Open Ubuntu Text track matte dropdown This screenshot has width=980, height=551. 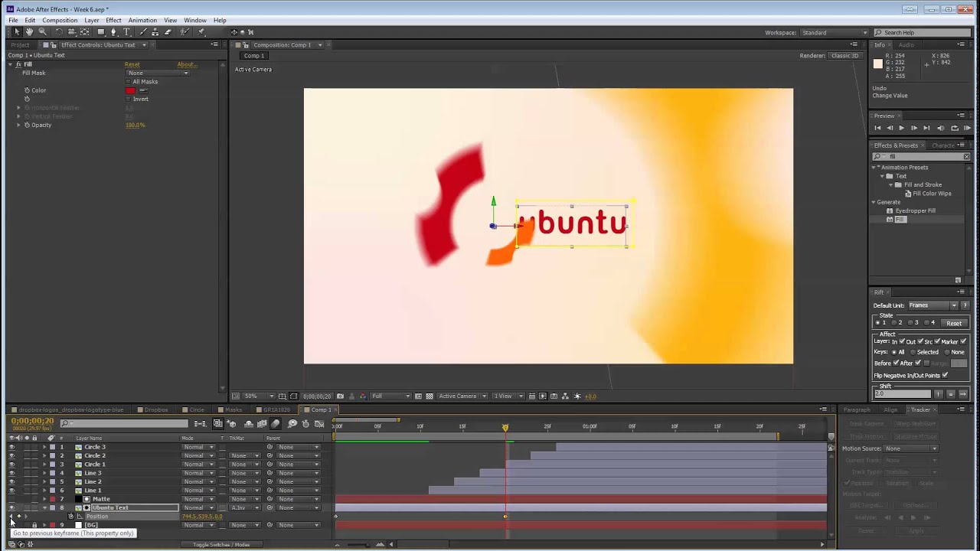[245, 507]
